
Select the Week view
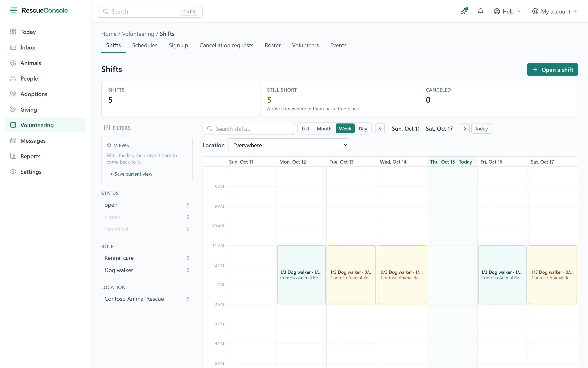click(x=345, y=129)
